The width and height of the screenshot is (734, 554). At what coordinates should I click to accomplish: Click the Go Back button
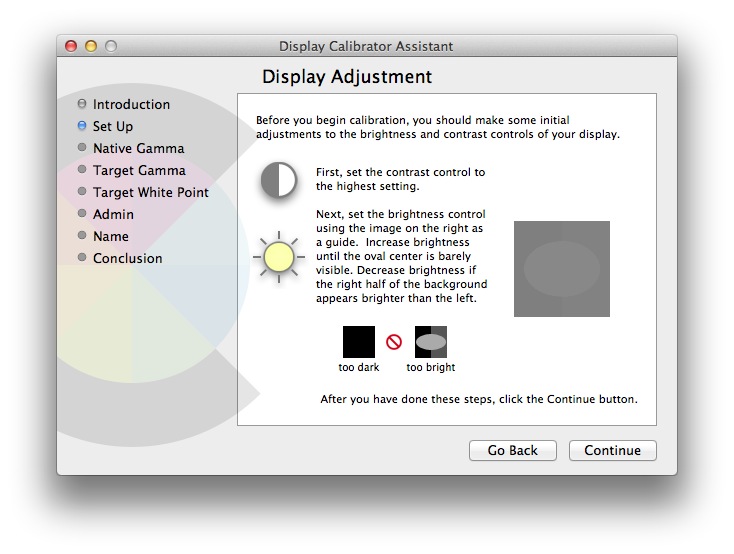(x=513, y=450)
